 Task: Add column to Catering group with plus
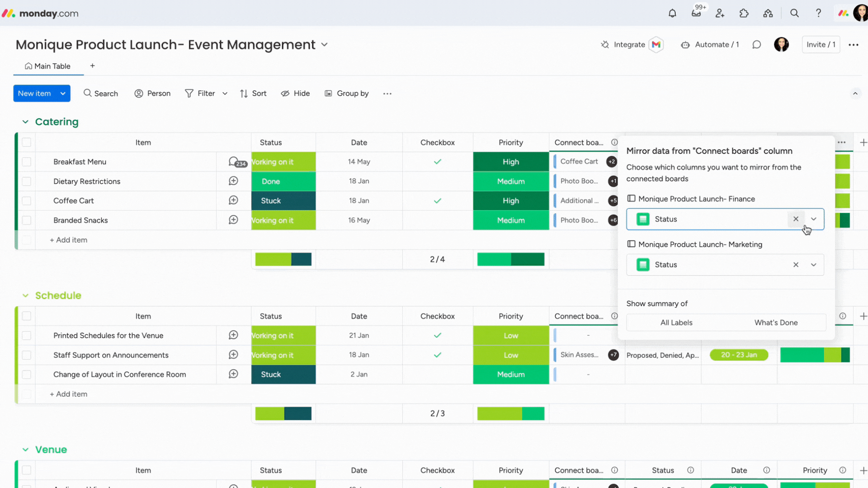click(x=863, y=142)
